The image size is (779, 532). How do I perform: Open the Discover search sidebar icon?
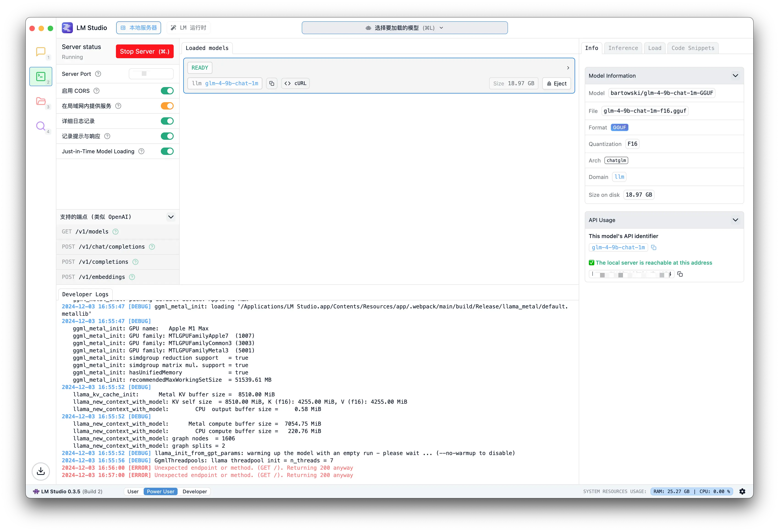point(41,126)
